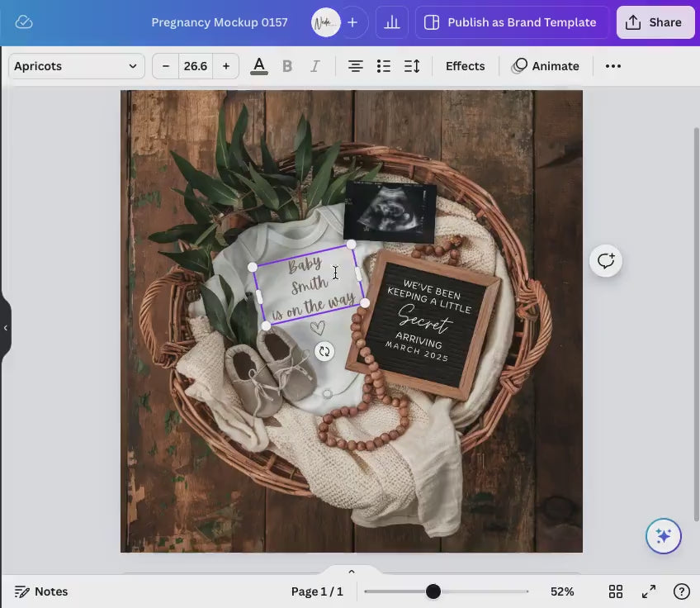The image size is (700, 608).
Task: Enter fullscreen present mode
Action: [x=649, y=591]
